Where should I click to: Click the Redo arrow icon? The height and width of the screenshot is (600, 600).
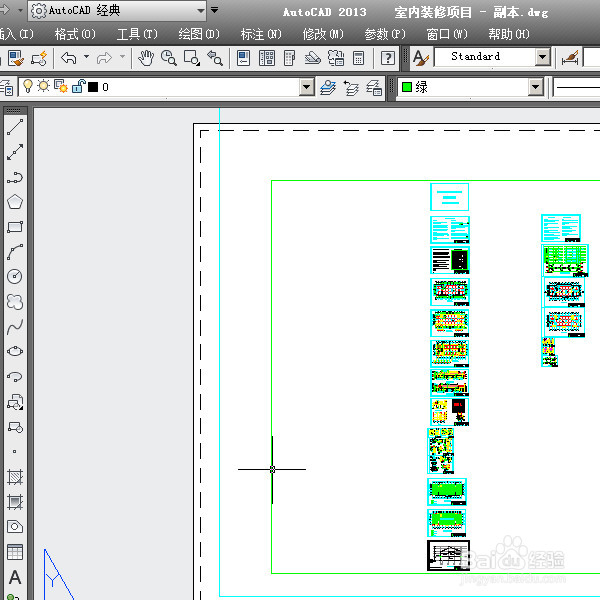coord(104,58)
